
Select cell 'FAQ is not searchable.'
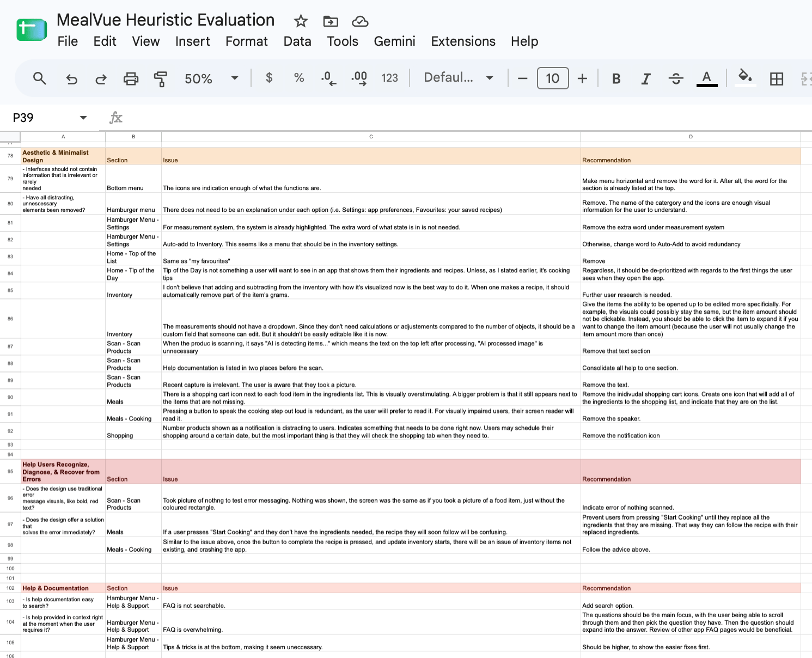click(371, 602)
